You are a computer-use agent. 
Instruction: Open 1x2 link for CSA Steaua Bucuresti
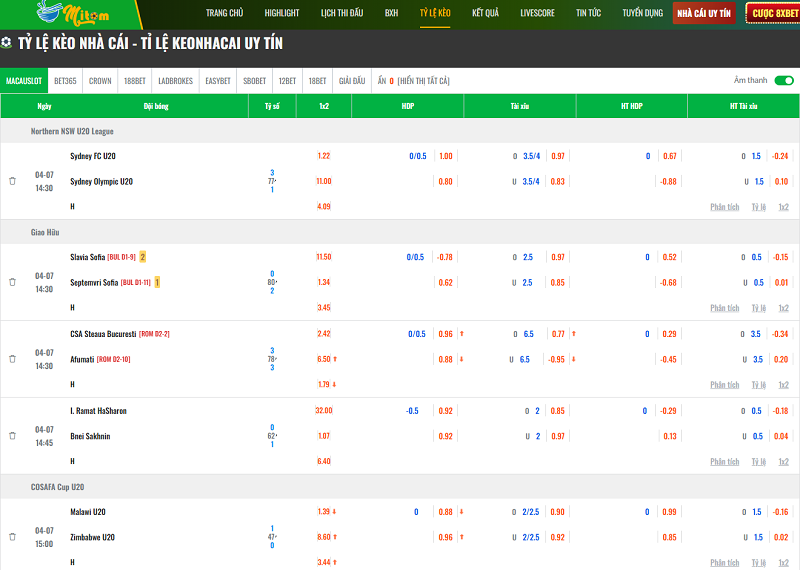tap(783, 385)
